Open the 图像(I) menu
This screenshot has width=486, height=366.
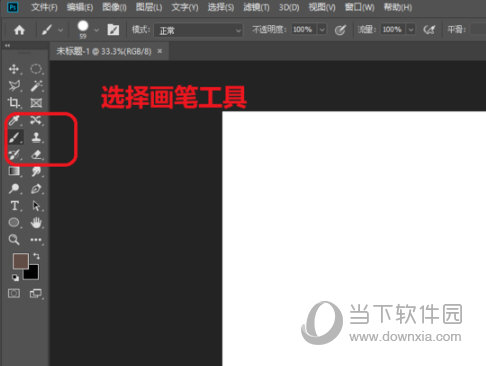point(114,7)
